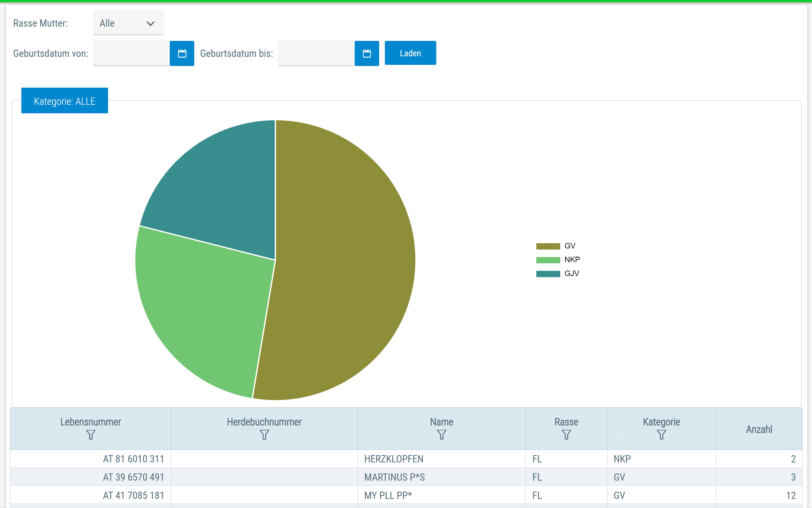The image size is (812, 508).
Task: Click the Kategorie: ALLE button
Action: click(64, 101)
